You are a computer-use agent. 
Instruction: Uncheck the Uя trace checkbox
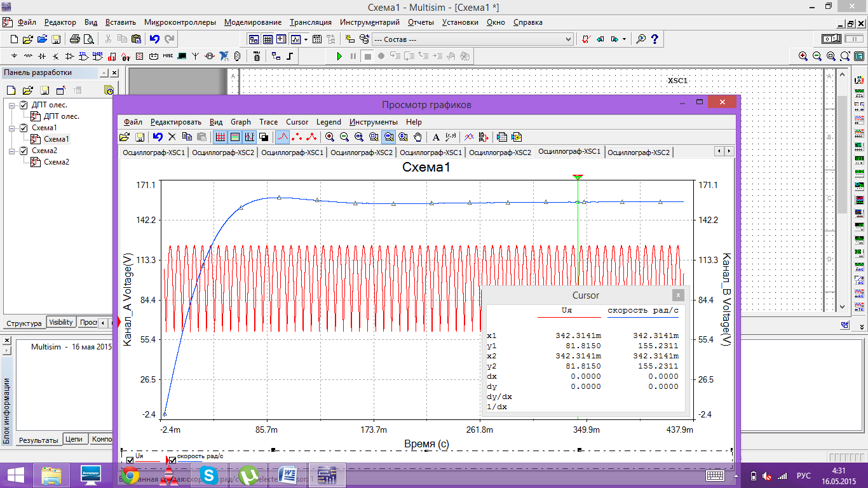pyautogui.click(x=130, y=460)
